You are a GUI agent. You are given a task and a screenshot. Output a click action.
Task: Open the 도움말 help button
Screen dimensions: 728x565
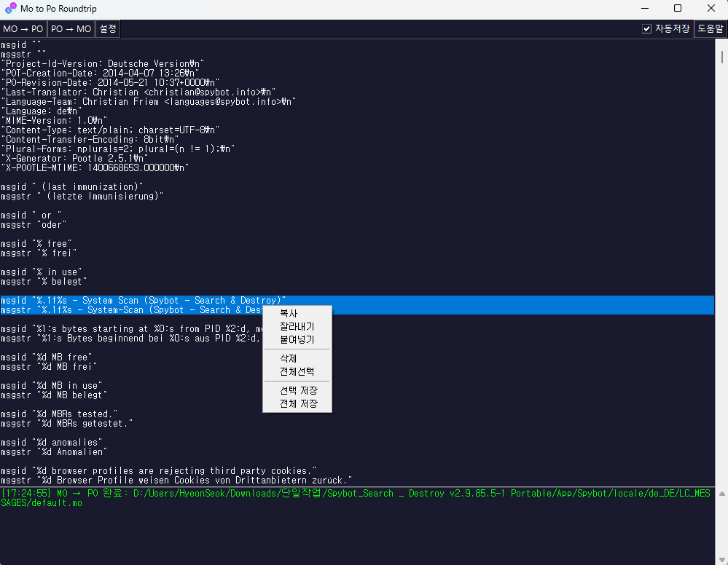pyautogui.click(x=711, y=29)
